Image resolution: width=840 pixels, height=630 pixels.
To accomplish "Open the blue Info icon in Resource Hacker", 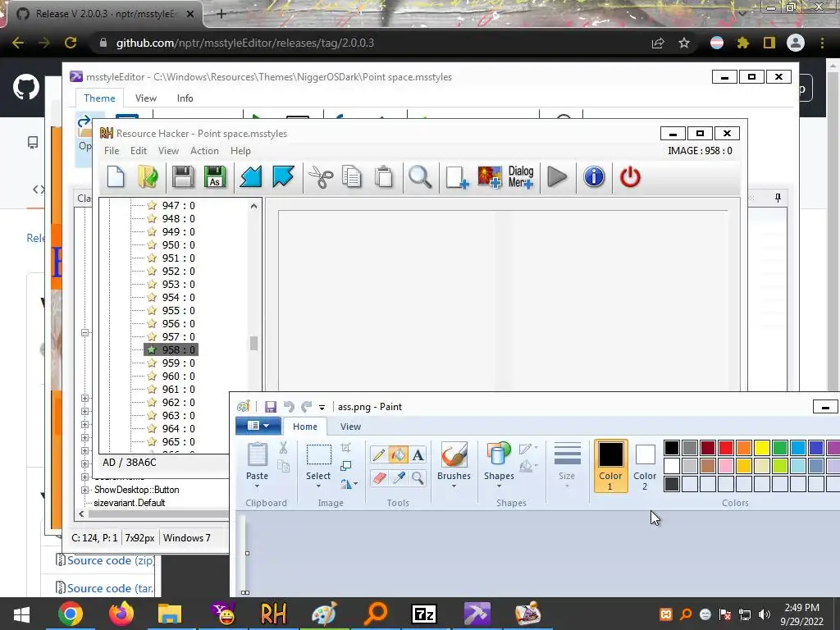I will (594, 177).
